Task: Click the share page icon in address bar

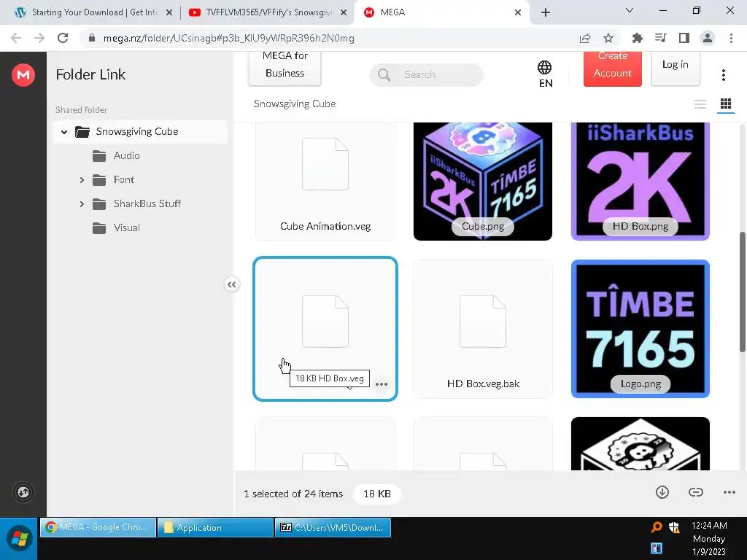Action: click(584, 39)
